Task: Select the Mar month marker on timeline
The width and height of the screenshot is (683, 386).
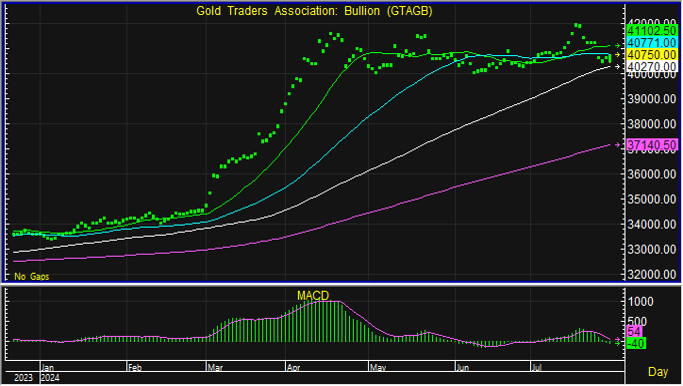Action: point(215,368)
